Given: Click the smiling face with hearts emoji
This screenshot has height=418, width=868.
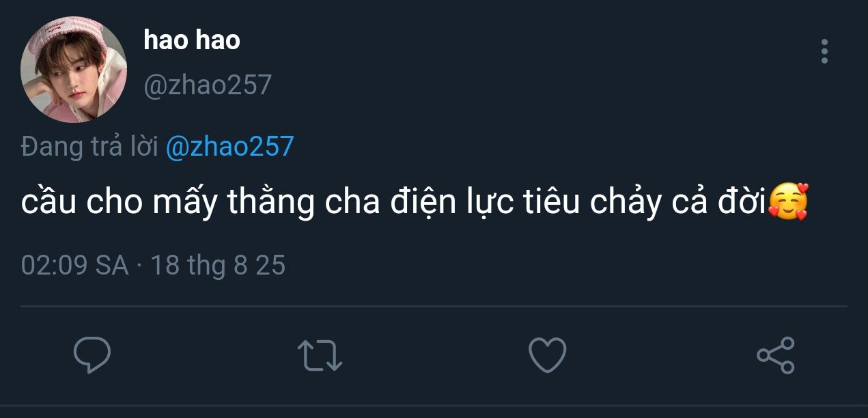Looking at the screenshot, I should (x=789, y=203).
